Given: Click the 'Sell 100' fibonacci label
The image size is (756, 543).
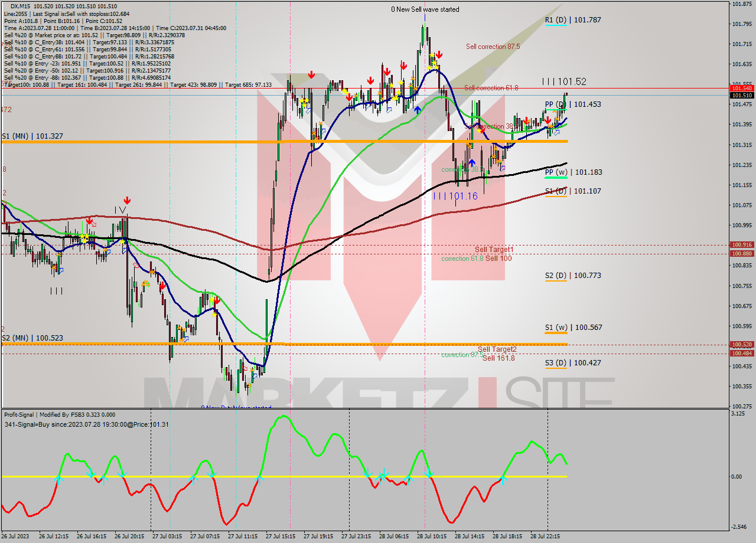Looking at the screenshot, I should (x=498, y=259).
